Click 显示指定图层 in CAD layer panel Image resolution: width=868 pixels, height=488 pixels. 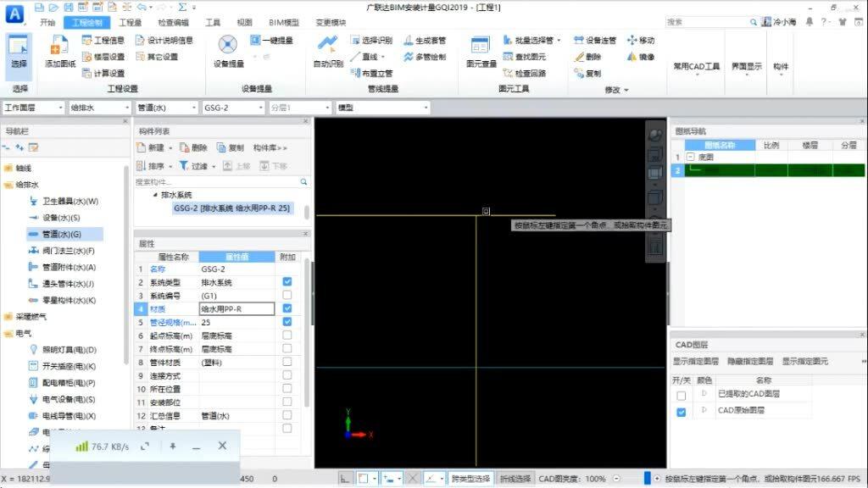click(x=695, y=361)
